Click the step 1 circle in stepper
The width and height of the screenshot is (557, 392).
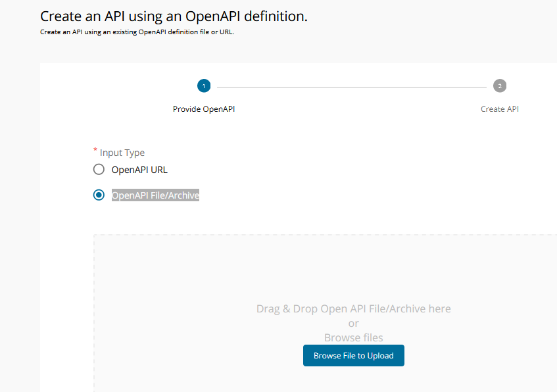[204, 86]
